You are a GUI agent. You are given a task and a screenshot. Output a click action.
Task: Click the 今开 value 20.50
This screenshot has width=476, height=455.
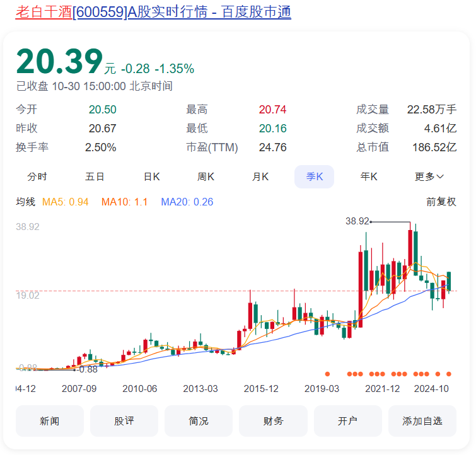click(x=102, y=110)
